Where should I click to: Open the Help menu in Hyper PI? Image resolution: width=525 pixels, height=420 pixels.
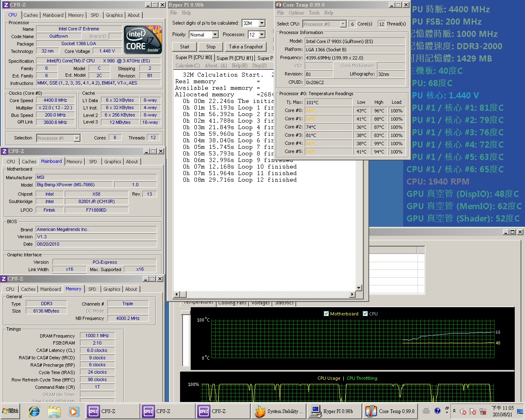click(x=186, y=13)
